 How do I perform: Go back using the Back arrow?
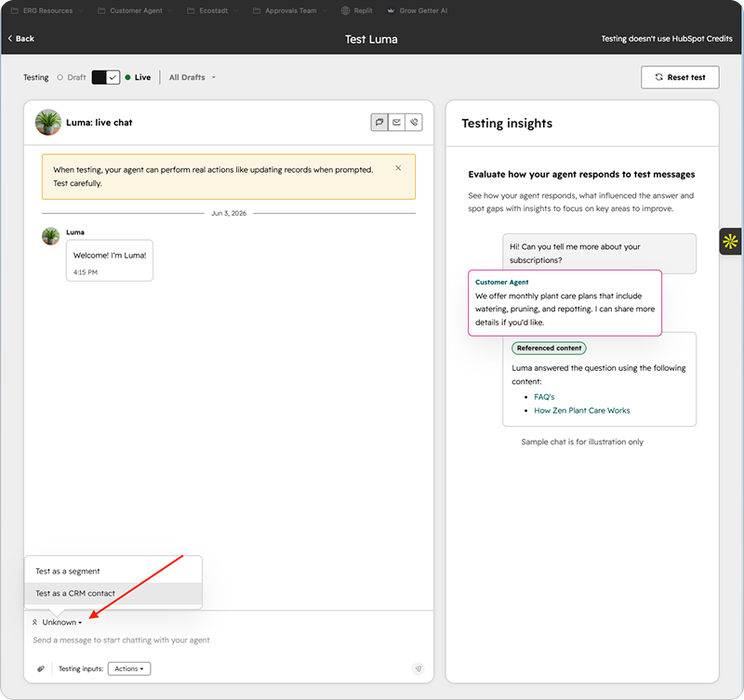pos(20,38)
